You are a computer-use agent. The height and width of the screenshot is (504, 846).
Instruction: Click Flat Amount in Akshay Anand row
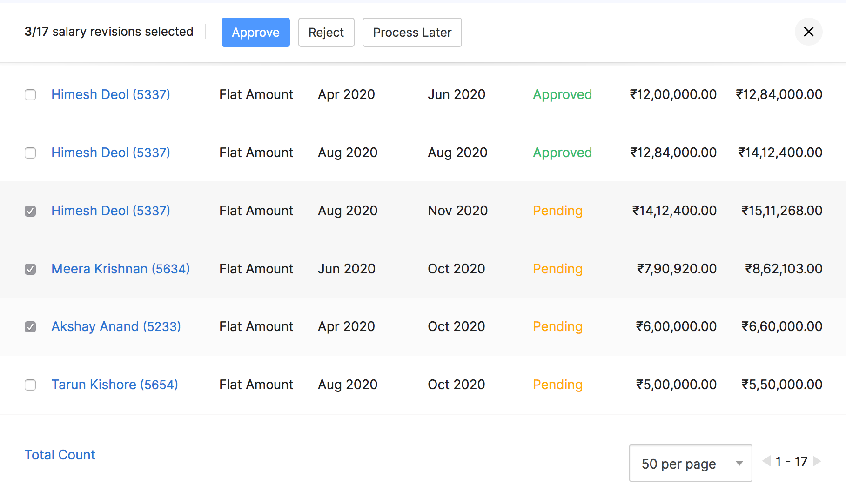pos(256,326)
